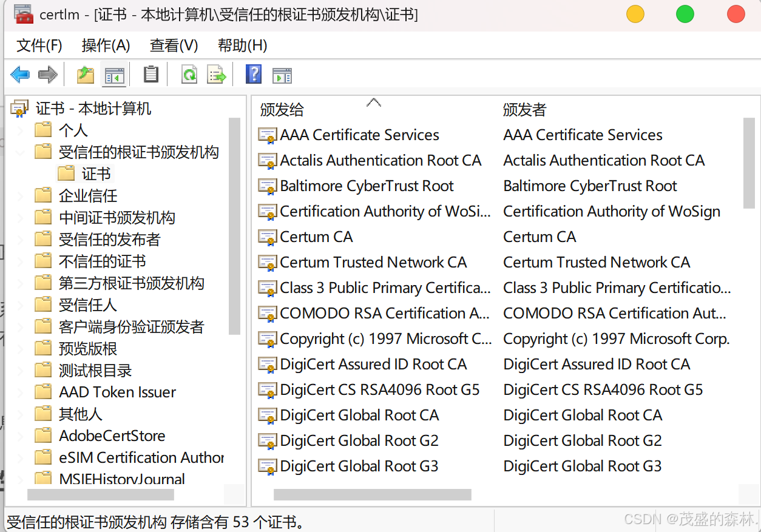This screenshot has width=761, height=532.
Task: Expand the 预览版根 node chevron
Action: [x=21, y=349]
